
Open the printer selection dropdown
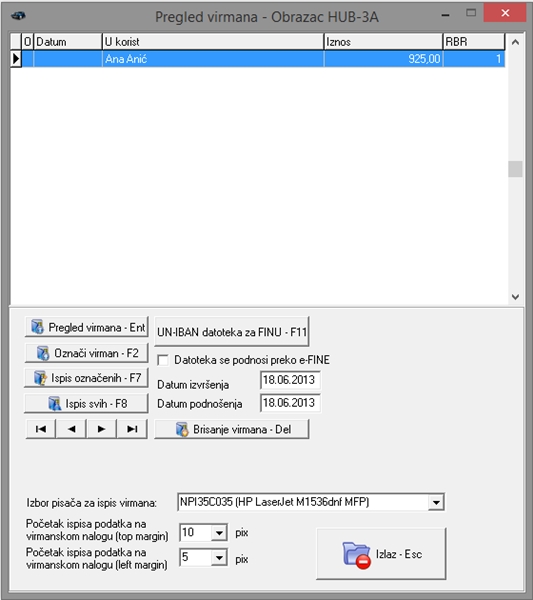[436, 502]
